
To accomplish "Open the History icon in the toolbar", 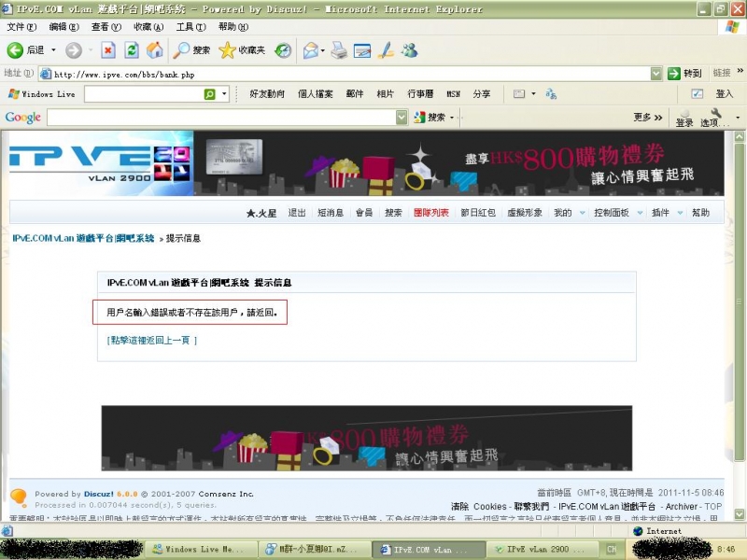I will tap(282, 50).
